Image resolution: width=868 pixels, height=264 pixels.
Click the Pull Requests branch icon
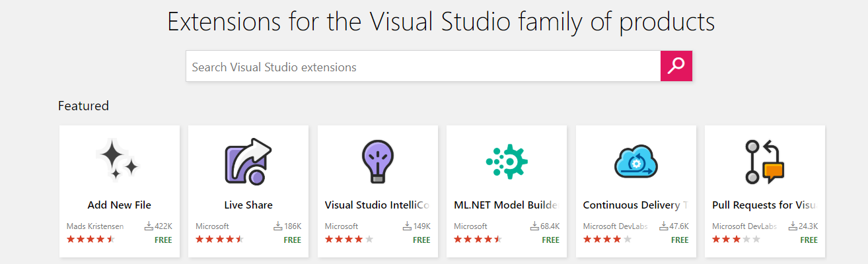[764, 162]
